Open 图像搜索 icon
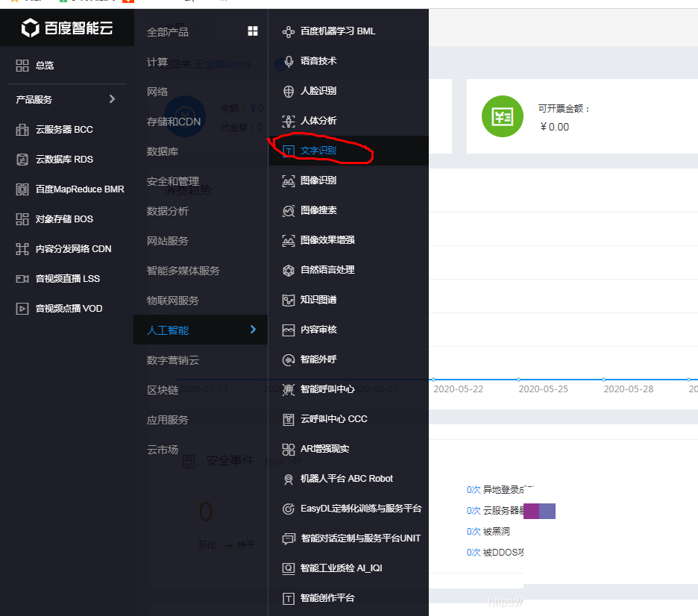 [289, 210]
